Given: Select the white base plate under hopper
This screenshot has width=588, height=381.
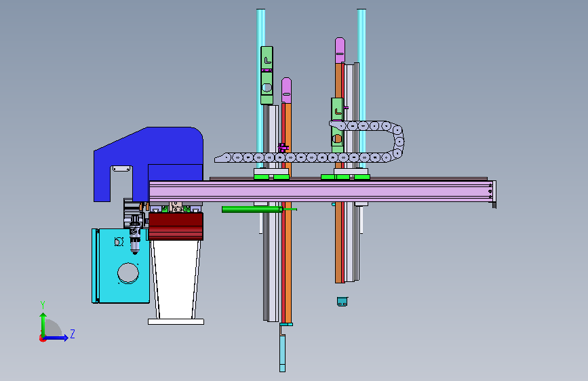Looking at the screenshot, I should pos(176,322).
